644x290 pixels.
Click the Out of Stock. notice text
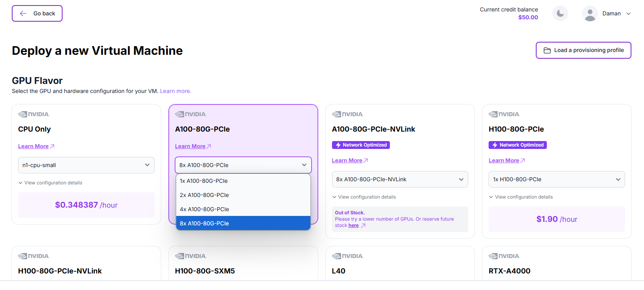[350, 213]
